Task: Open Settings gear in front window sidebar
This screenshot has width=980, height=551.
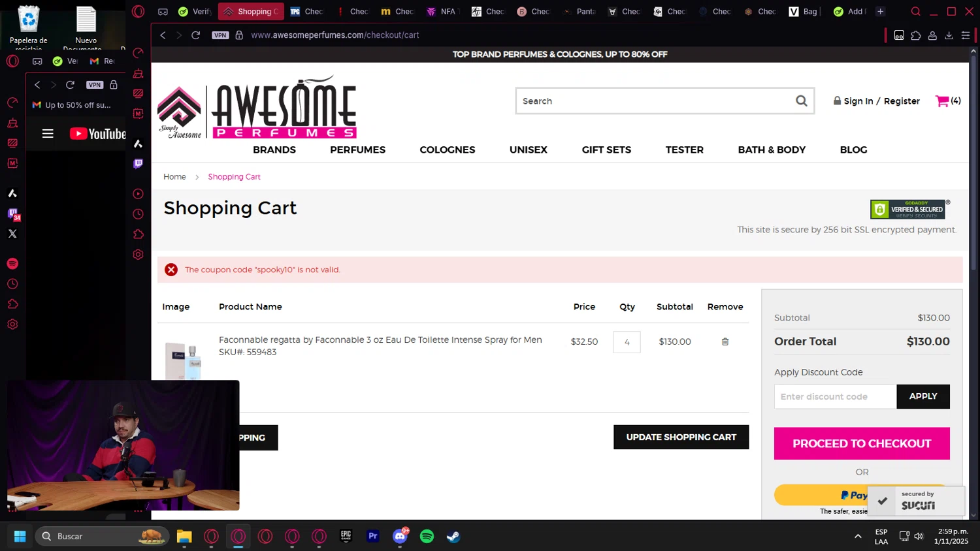Action: (138, 255)
